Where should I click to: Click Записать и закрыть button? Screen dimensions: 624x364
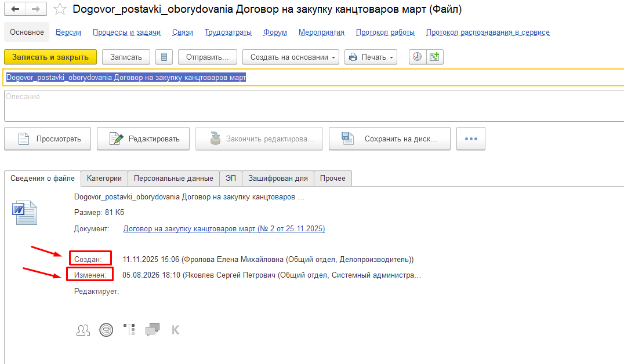(50, 57)
